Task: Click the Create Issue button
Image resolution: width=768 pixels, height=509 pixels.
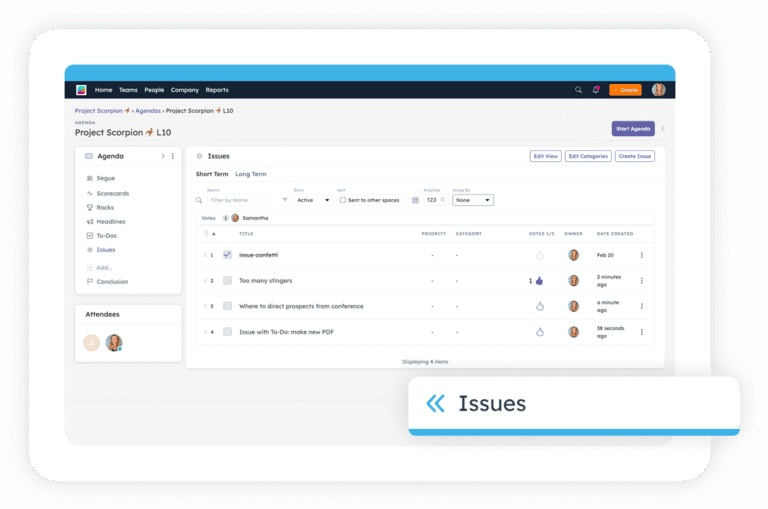Action: click(635, 156)
